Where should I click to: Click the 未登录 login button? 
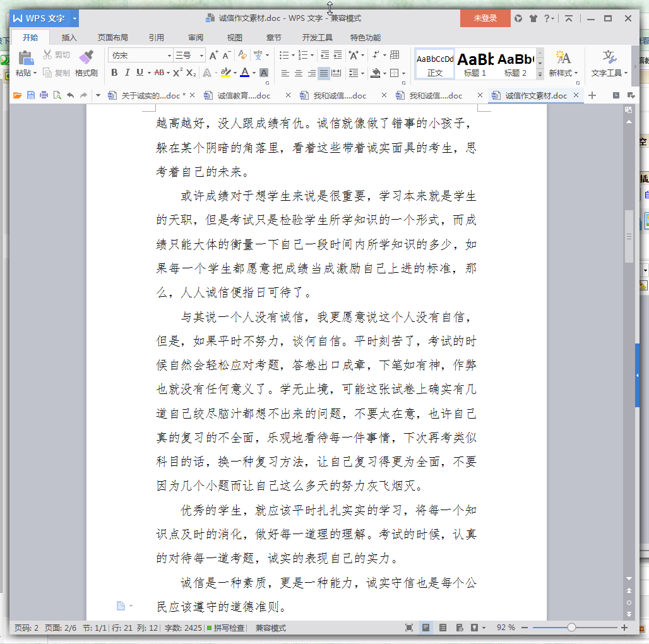pos(485,18)
